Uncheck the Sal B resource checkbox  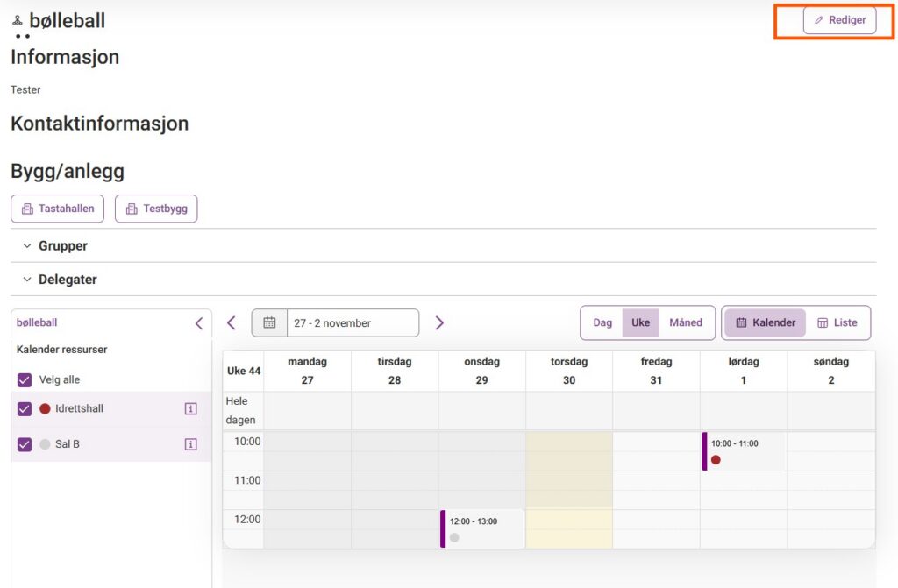coord(25,444)
